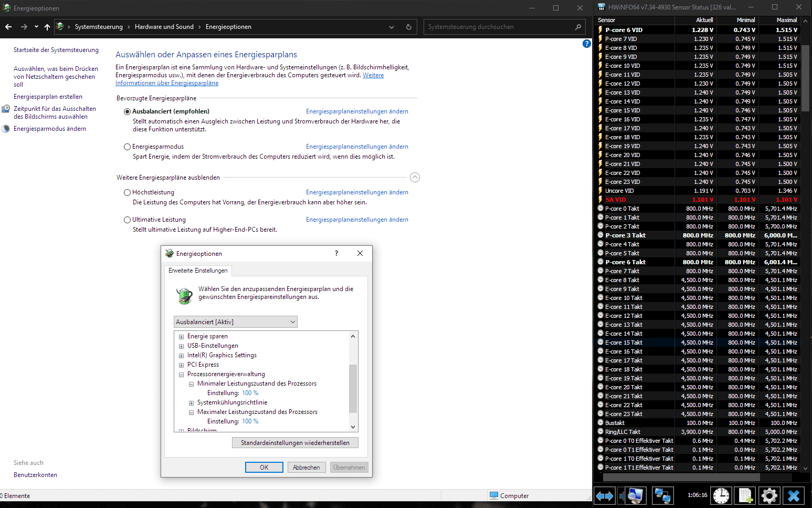Open HWiNFO settings gear icon
The width and height of the screenshot is (812, 508).
[x=769, y=495]
